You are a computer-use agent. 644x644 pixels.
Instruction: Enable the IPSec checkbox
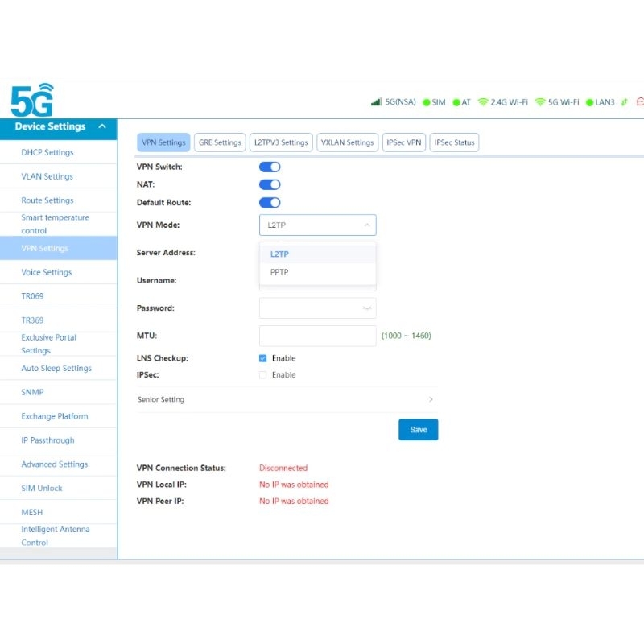(x=263, y=375)
